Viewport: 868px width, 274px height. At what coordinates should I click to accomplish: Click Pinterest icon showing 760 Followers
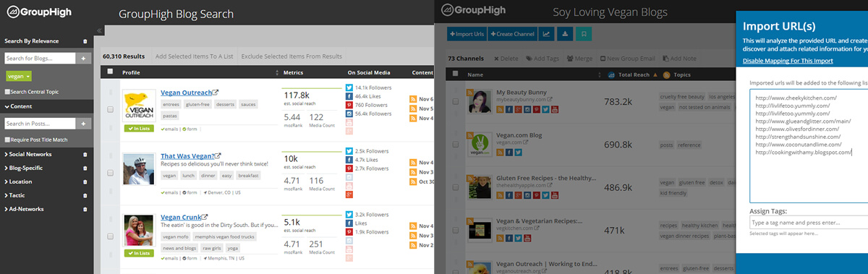(x=349, y=105)
